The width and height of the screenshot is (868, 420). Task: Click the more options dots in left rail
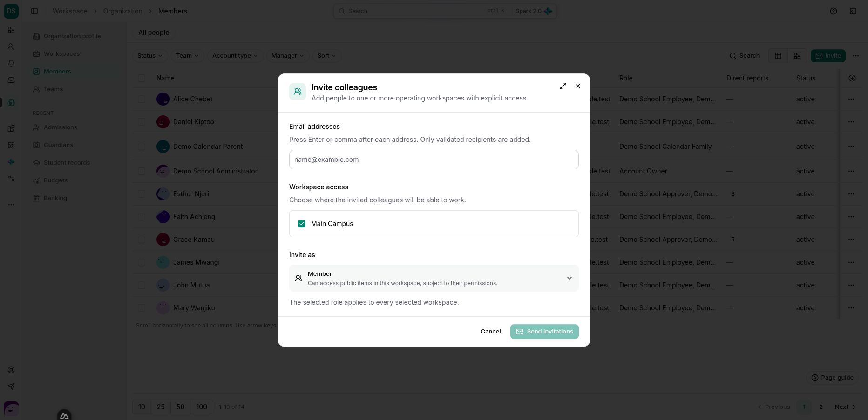coord(11,205)
